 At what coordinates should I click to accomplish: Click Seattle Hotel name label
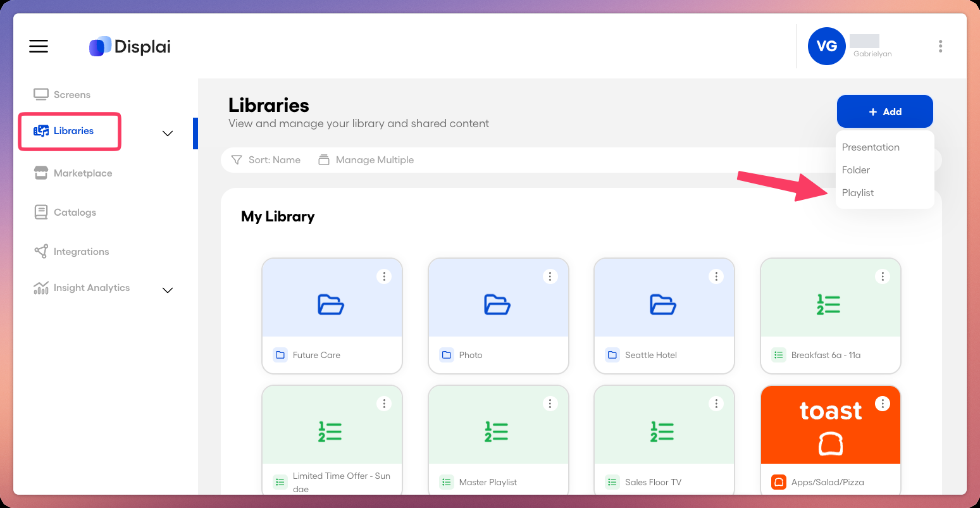pos(651,356)
